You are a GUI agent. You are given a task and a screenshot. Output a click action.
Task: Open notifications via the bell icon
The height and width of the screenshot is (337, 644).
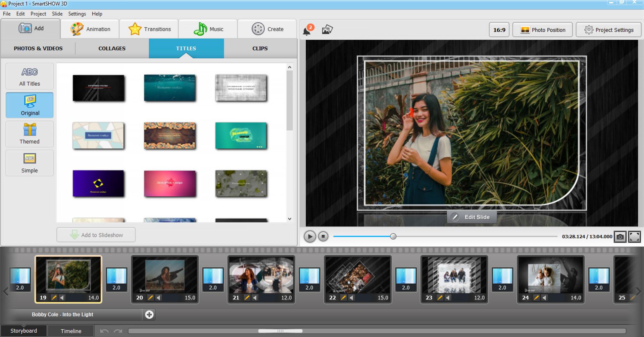coord(307,30)
